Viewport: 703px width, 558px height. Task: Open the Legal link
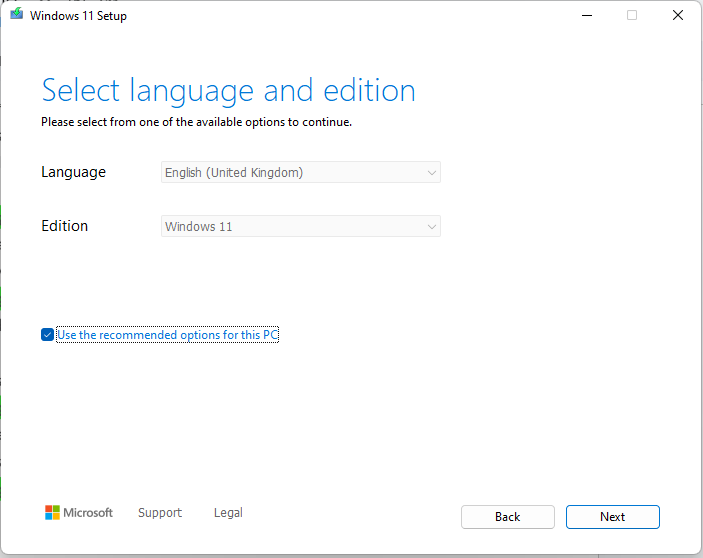(x=228, y=513)
